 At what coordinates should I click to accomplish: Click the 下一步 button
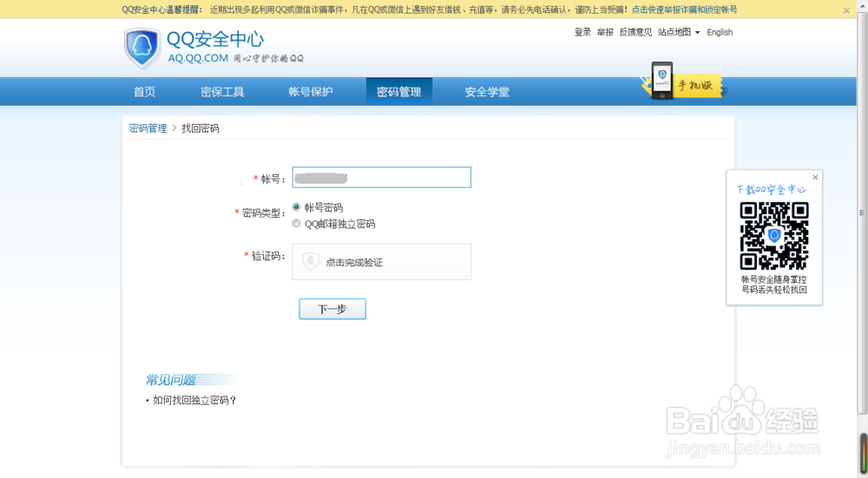[x=332, y=309]
